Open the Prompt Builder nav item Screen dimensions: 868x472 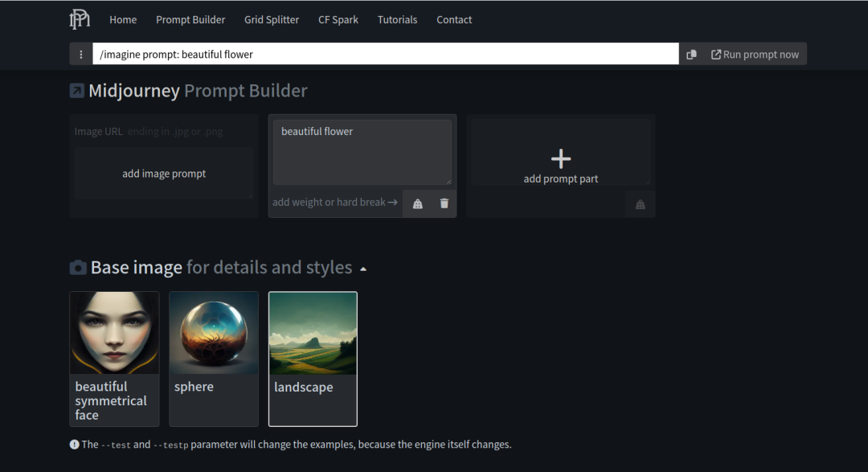click(x=190, y=19)
